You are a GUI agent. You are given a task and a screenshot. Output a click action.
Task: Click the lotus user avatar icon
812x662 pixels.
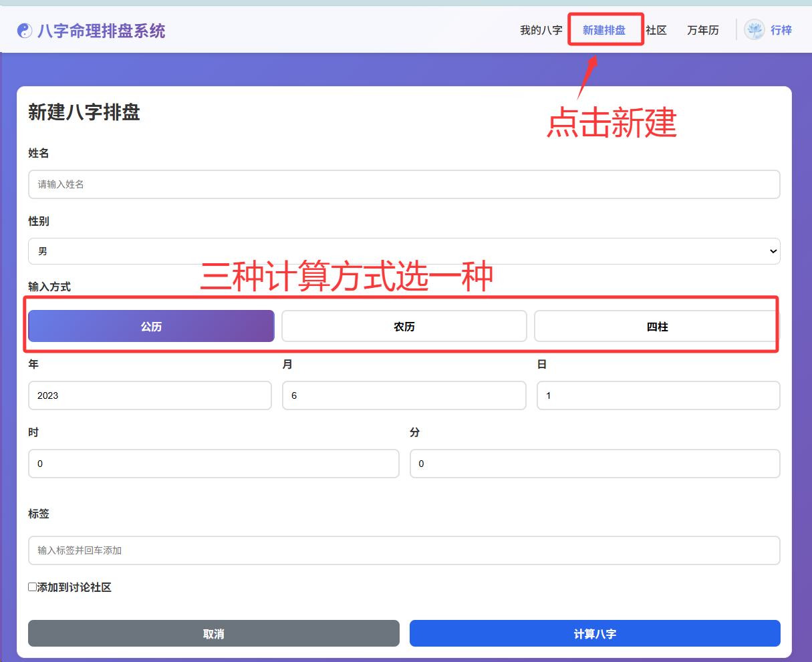tap(755, 30)
